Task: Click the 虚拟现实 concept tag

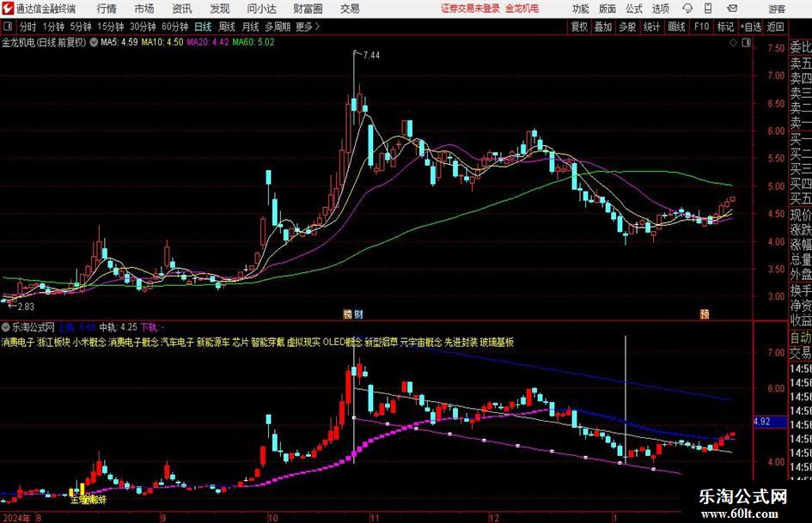Action: [303, 342]
